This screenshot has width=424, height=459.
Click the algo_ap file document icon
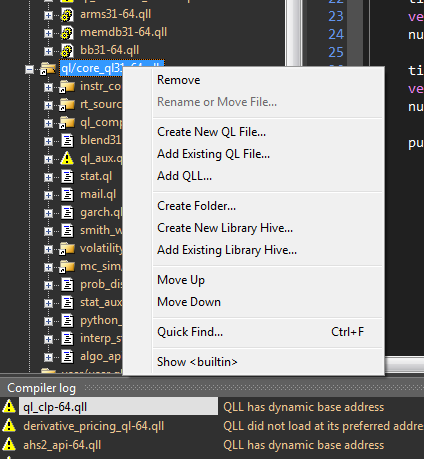67,357
